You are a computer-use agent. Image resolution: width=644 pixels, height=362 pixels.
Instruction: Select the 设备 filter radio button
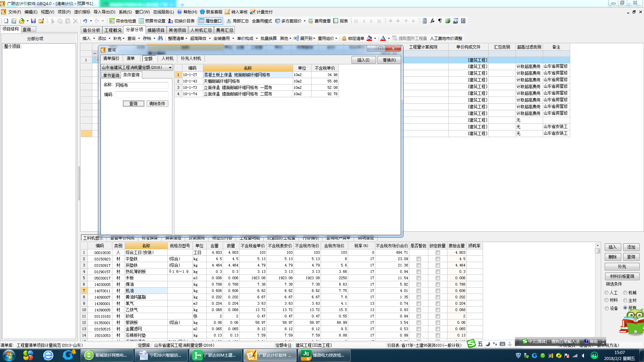[x=606, y=308]
